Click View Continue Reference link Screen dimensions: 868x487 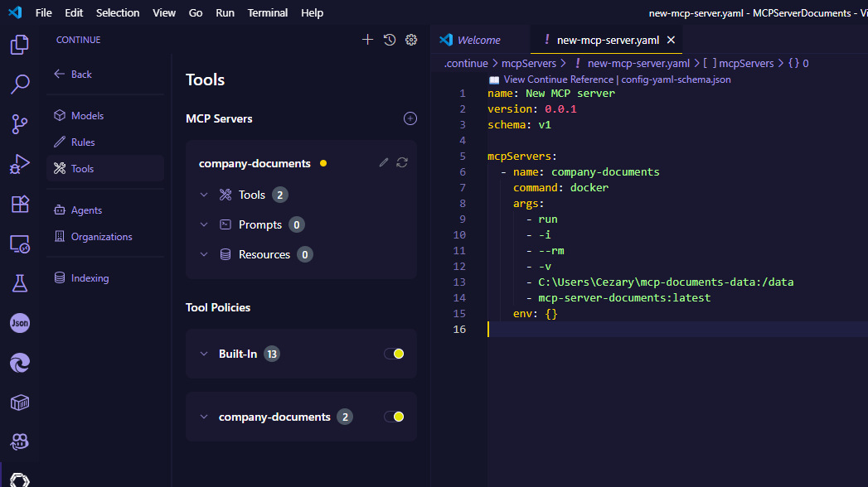pos(558,80)
